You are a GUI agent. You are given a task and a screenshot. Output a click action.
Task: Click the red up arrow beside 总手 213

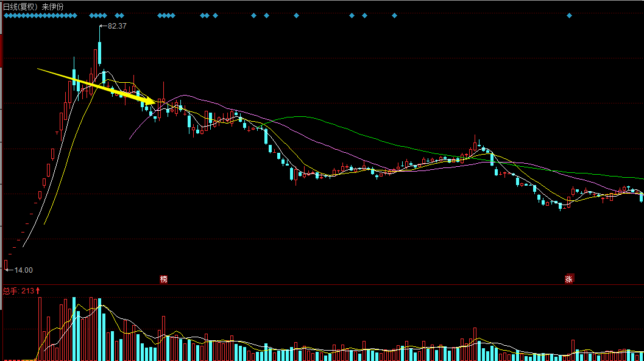[38, 291]
